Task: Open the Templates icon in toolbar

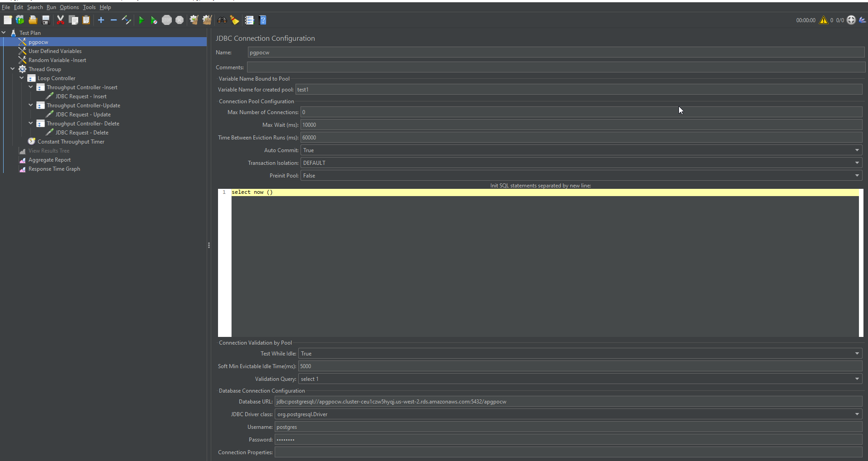Action: tap(20, 20)
